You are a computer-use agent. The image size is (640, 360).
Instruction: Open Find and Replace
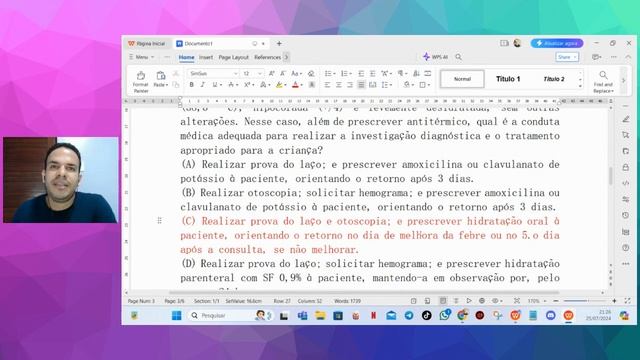click(603, 82)
